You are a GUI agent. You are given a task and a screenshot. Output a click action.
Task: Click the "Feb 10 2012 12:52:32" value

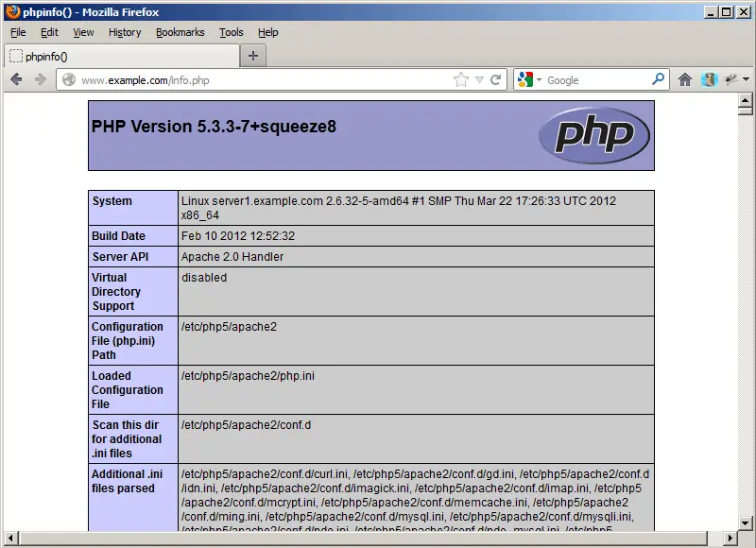pos(238,235)
